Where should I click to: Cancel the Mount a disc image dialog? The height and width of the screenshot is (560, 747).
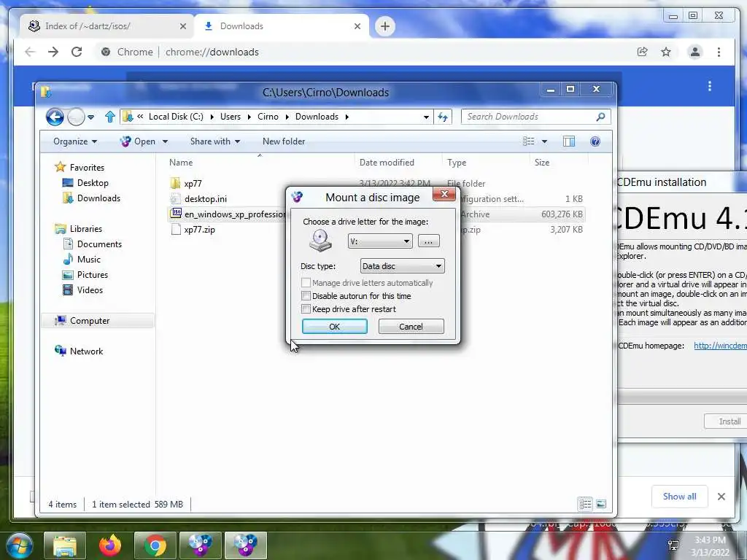tap(411, 327)
